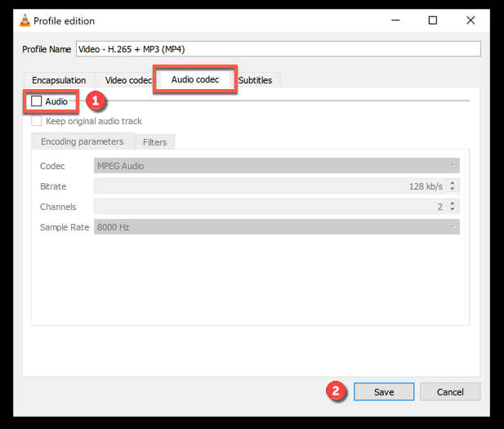Switch to the Encapsulation tab

point(59,80)
